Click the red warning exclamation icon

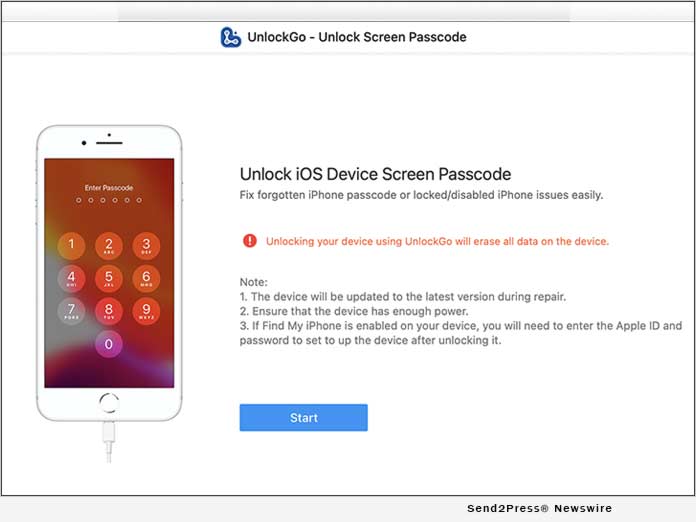tap(250, 241)
